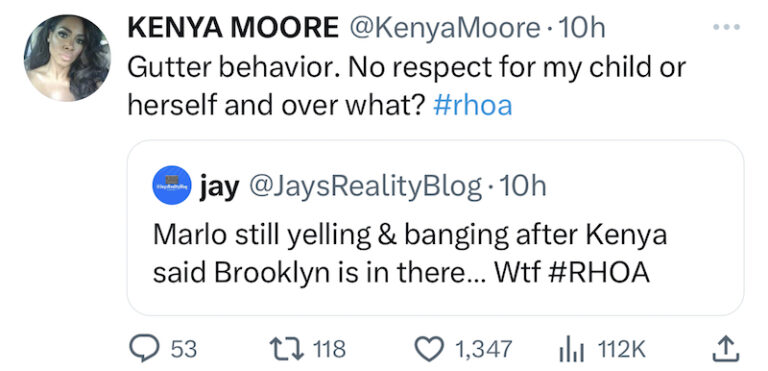Click the 112K views count
The image size is (768, 371).
click(622, 350)
